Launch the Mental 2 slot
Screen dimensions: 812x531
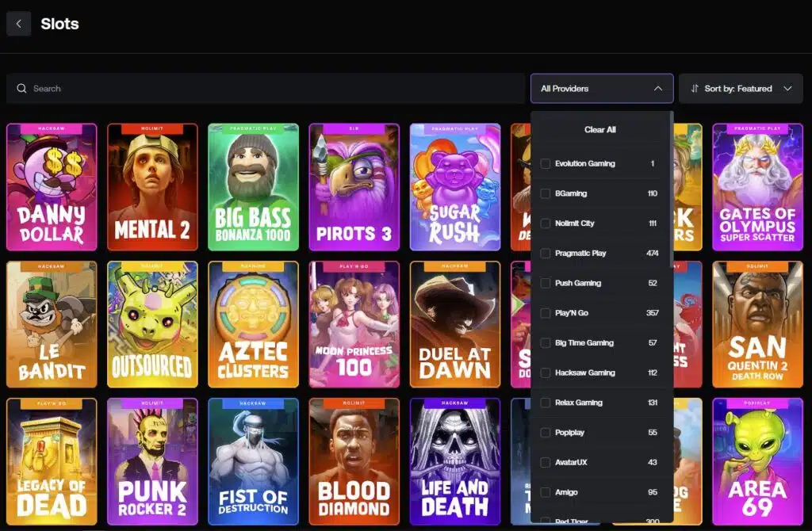[152, 187]
